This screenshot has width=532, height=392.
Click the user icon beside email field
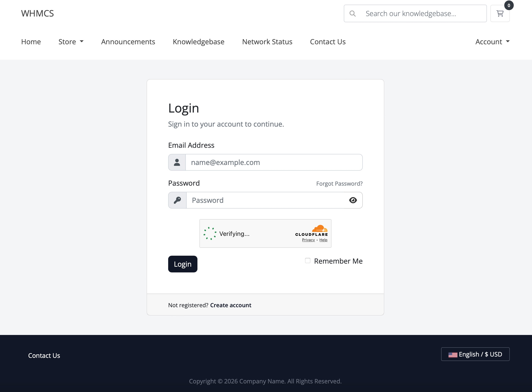(x=177, y=162)
